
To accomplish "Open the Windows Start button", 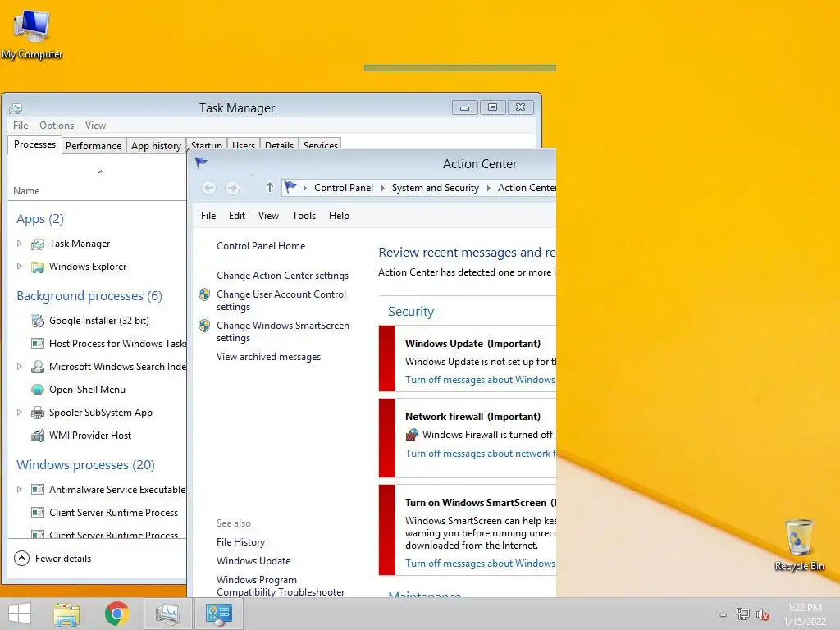I will 20,614.
